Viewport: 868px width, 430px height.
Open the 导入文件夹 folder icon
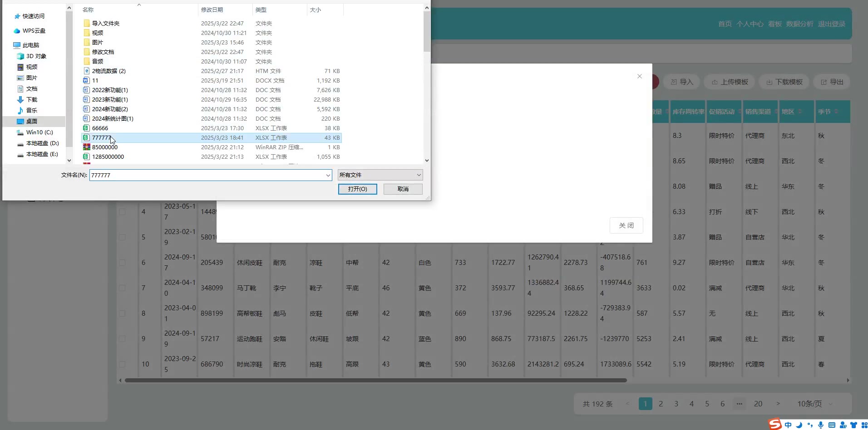click(86, 24)
